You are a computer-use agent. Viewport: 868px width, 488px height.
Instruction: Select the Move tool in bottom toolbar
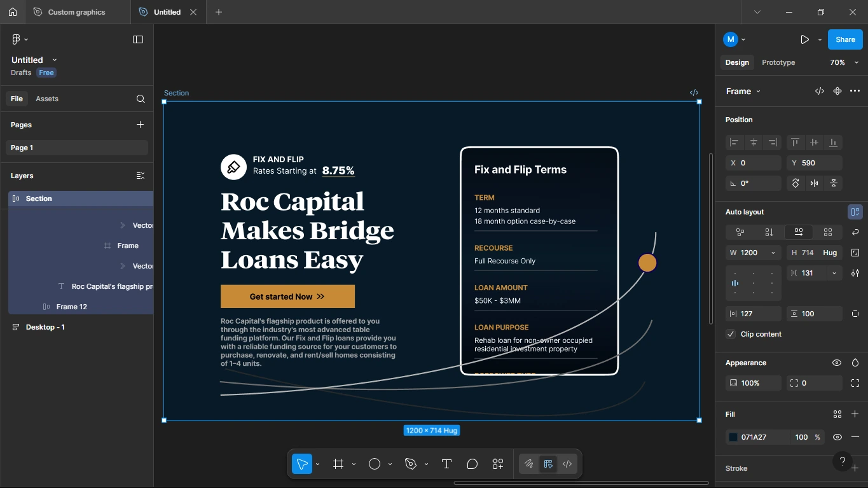[302, 464]
